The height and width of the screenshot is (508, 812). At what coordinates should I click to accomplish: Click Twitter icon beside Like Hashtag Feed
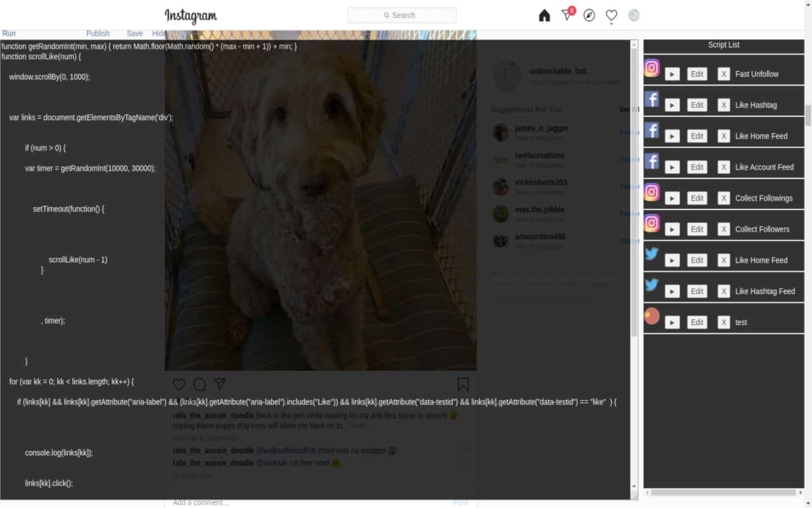tap(652, 285)
